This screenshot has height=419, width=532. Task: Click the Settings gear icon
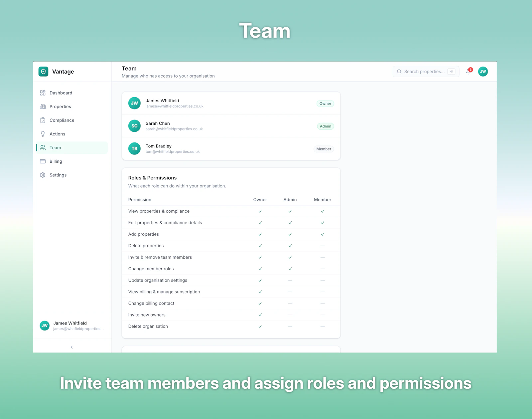click(43, 175)
